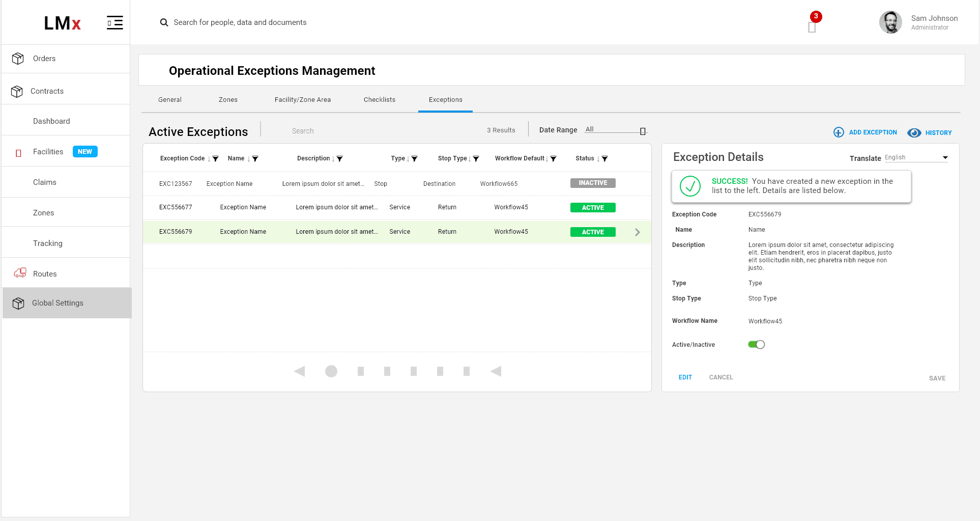
Task: Filter by the Status column funnel icon
Action: click(605, 159)
